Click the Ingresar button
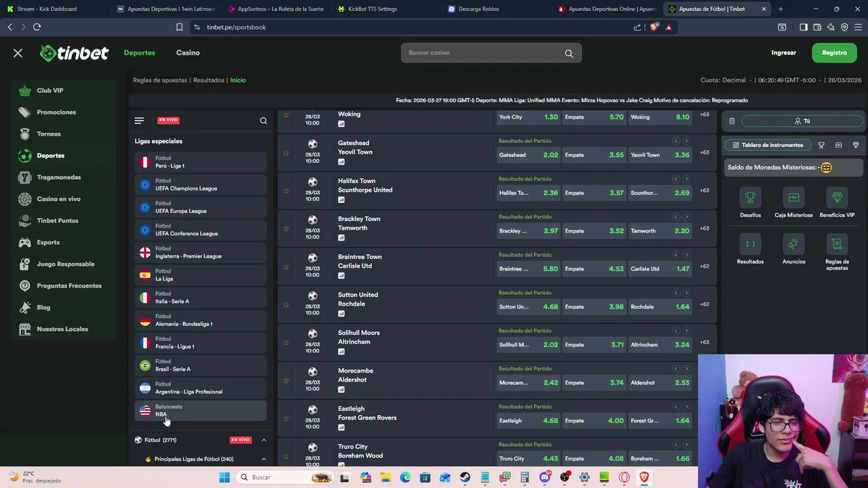Screen dimensions: 868x488 (x=783, y=53)
